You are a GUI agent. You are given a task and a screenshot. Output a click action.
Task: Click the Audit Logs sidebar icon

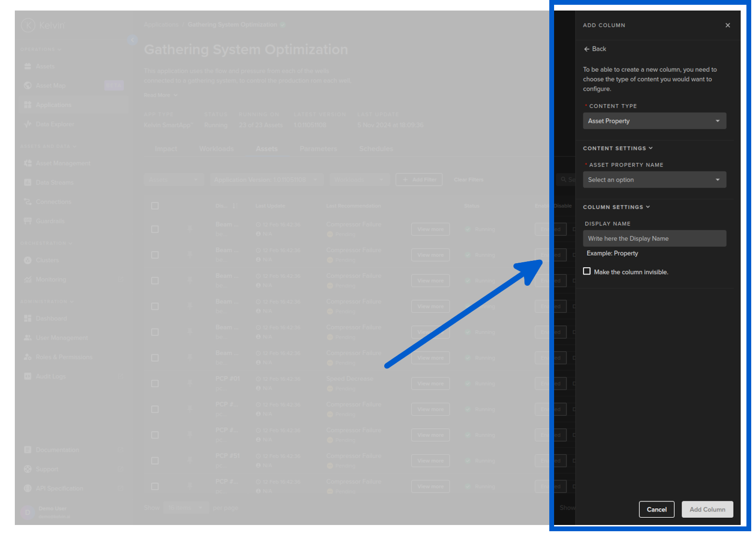[x=28, y=377]
